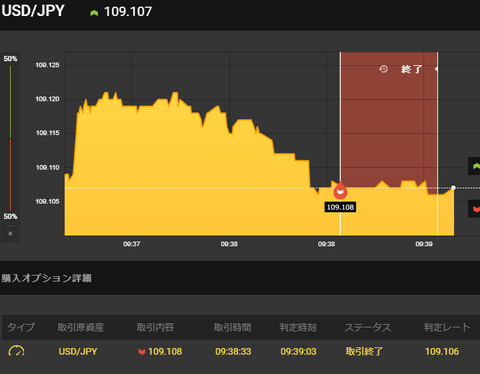
Task: Click the 取引時間 column header
Action: tap(232, 327)
